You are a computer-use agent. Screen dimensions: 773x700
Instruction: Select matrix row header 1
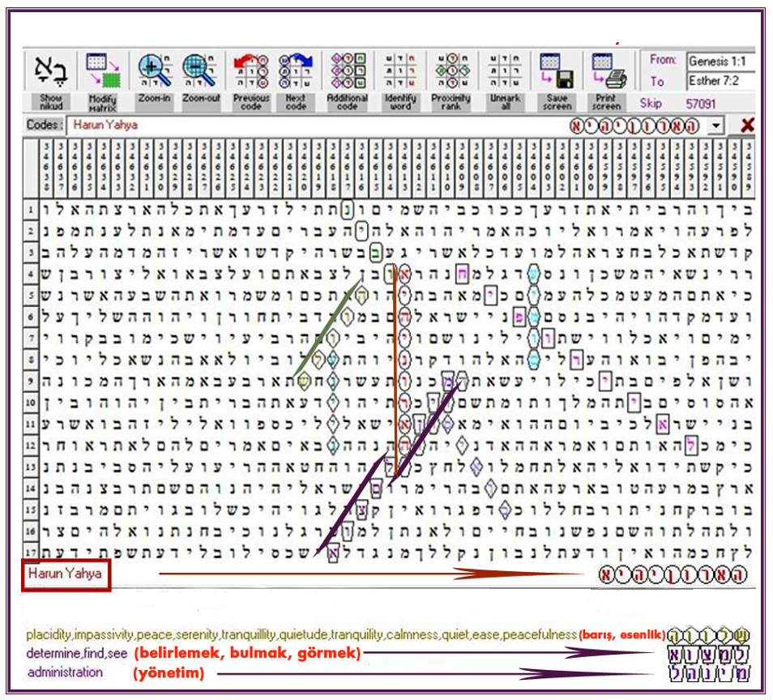pos(31,210)
